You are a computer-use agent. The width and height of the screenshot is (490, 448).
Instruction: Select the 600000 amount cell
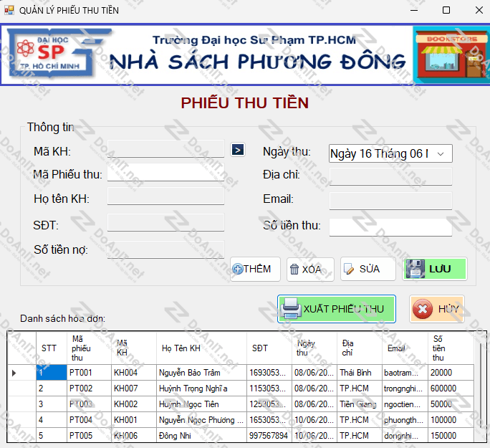[x=451, y=389]
